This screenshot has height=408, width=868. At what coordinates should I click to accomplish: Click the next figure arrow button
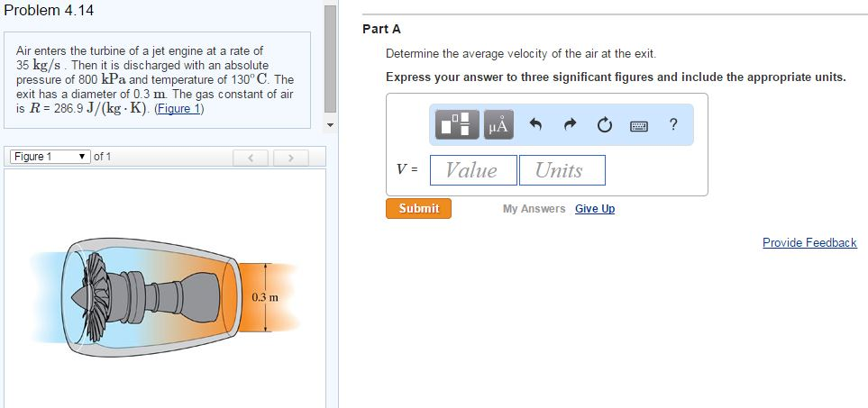[290, 159]
